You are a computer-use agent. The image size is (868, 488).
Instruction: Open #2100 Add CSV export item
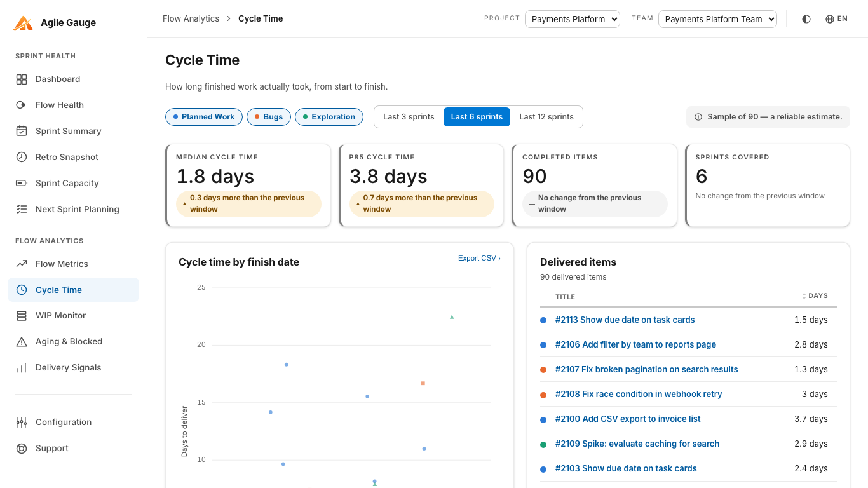pyautogui.click(x=628, y=419)
